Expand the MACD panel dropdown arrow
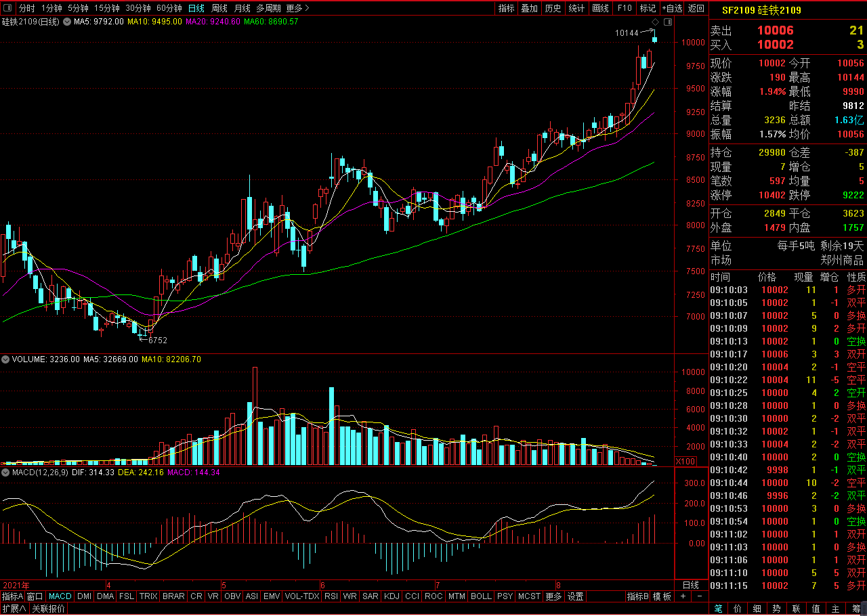 point(6,472)
